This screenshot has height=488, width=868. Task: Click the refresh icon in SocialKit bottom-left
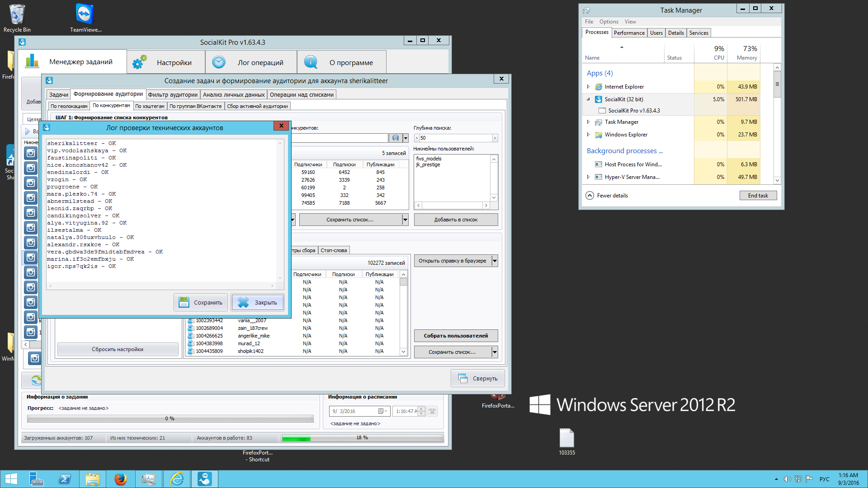[x=36, y=380]
